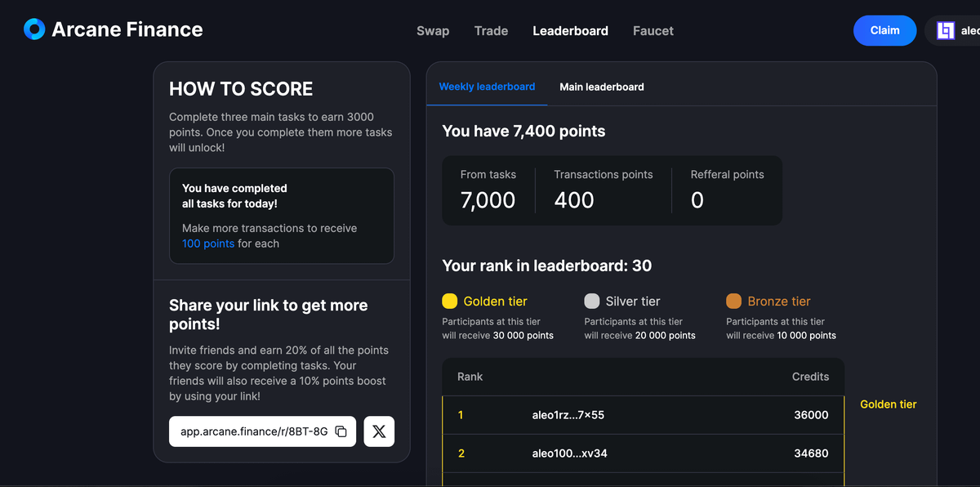Click the Silver tier gray swatch
The image size is (980, 487).
point(592,301)
